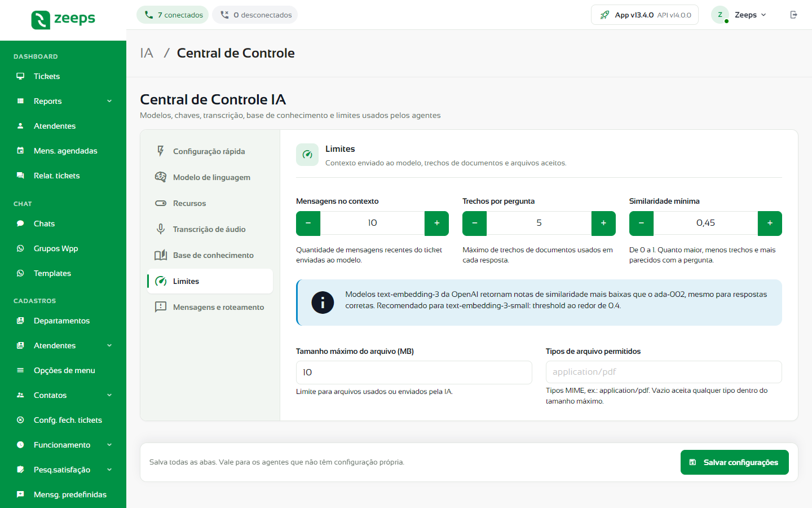
Task: Open the Base de conhecimento tab
Action: click(x=210, y=255)
